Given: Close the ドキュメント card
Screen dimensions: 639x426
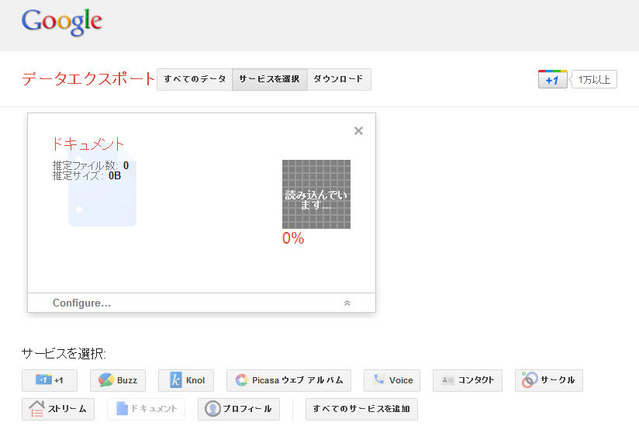Looking at the screenshot, I should click(x=359, y=131).
